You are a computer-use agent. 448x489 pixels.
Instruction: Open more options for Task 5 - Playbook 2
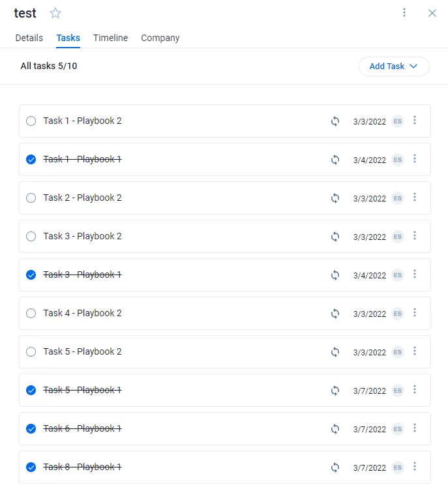415,351
